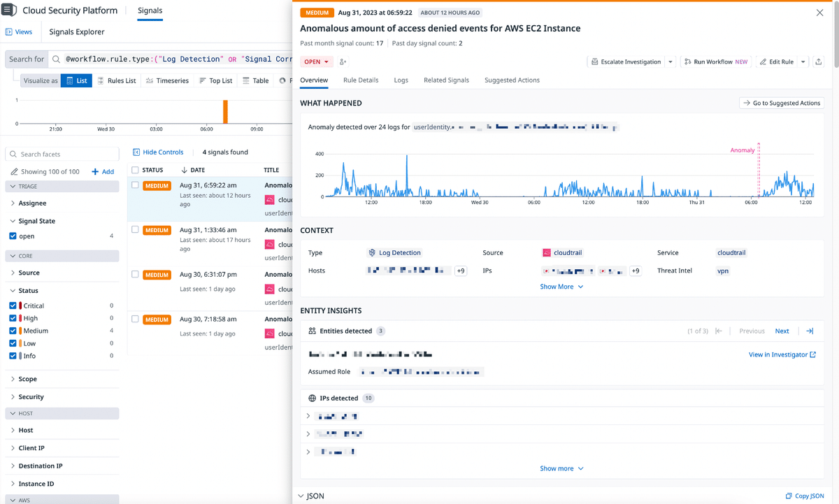Screen dimensions: 839x504
Task: Click inside the Search facets field
Action: pos(62,153)
